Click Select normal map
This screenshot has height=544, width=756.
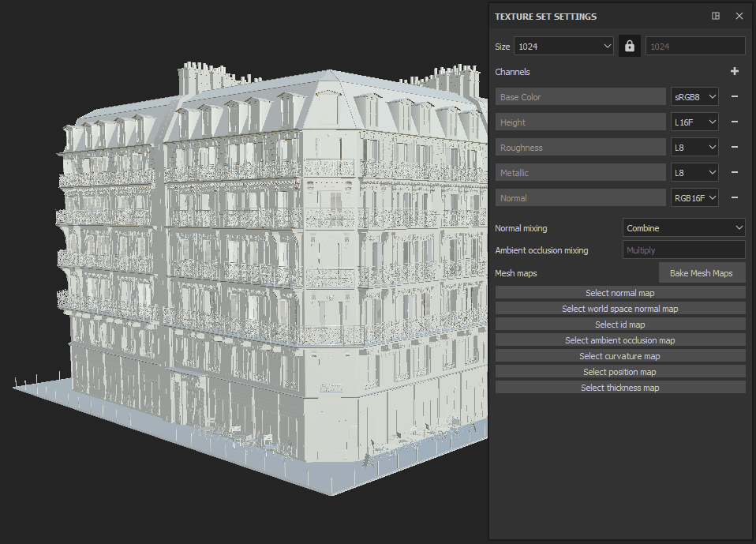click(x=620, y=293)
